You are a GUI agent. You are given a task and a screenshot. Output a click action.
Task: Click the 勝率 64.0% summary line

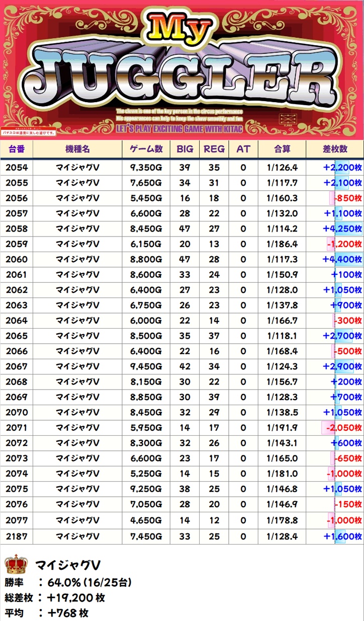click(68, 583)
